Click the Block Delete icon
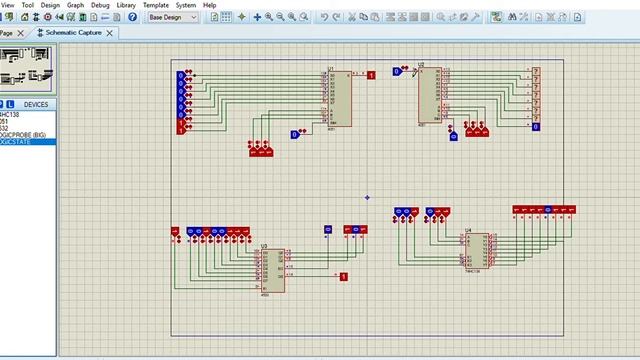 (425, 17)
